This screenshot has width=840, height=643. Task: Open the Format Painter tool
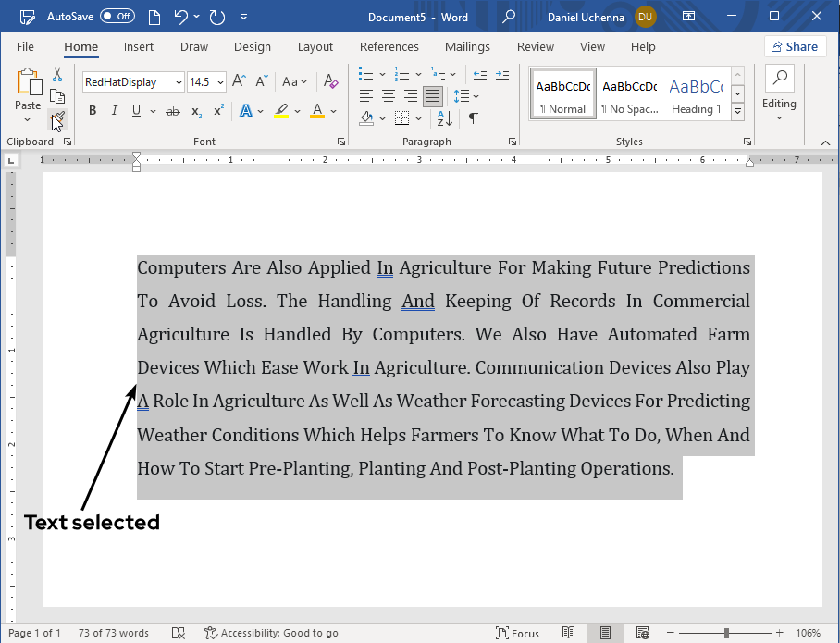pos(57,118)
